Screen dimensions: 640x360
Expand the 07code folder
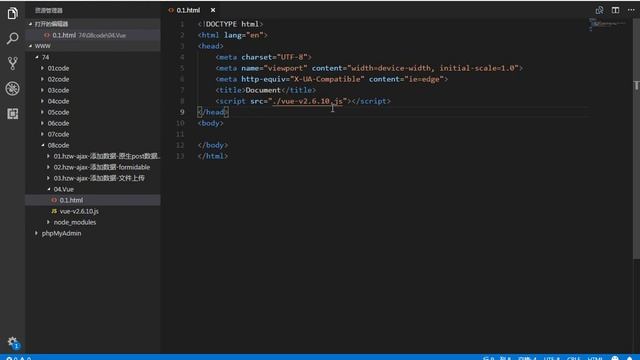click(x=42, y=134)
